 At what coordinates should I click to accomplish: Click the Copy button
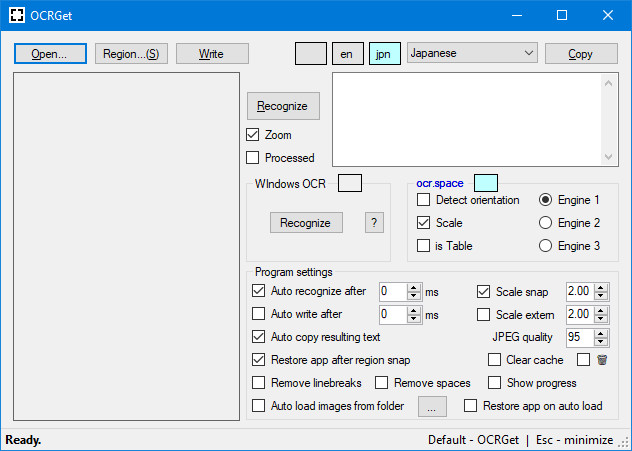581,54
